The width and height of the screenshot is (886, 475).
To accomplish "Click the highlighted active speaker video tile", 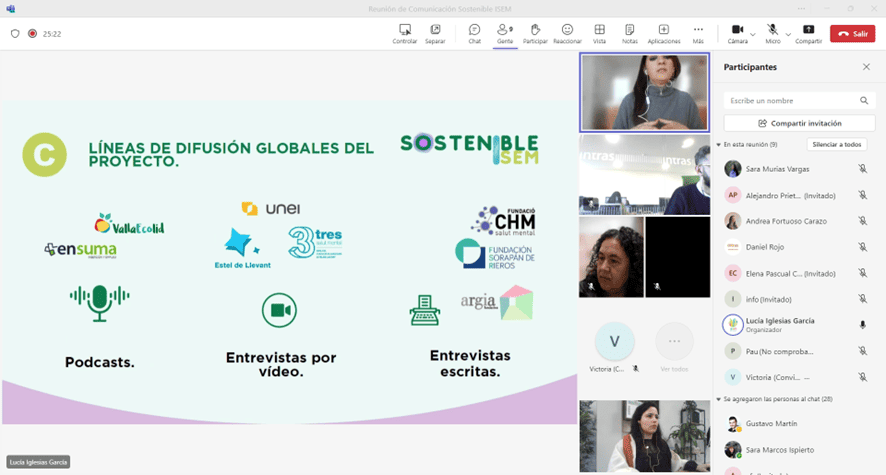I will pyautogui.click(x=644, y=93).
